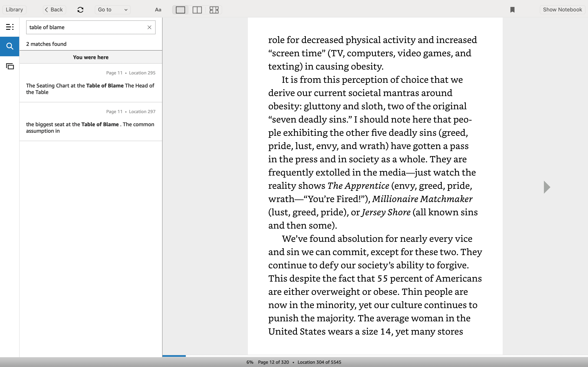Go to next page arrow
Screen dimensions: 588x367
(x=547, y=187)
